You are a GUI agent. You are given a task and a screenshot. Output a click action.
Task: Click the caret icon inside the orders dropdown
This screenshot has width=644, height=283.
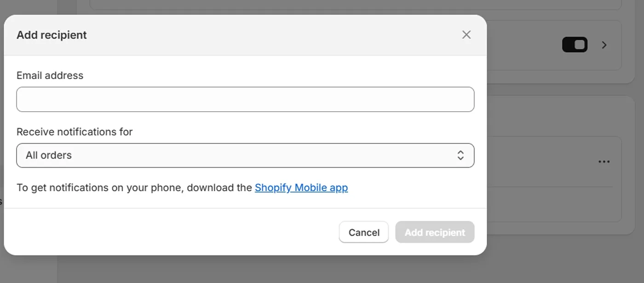460,155
